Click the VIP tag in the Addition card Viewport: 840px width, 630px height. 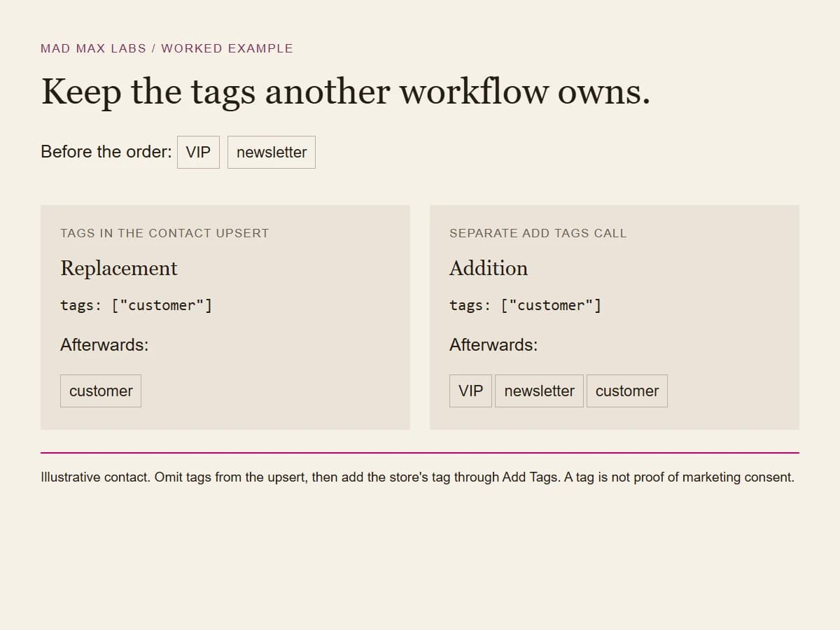coord(470,391)
